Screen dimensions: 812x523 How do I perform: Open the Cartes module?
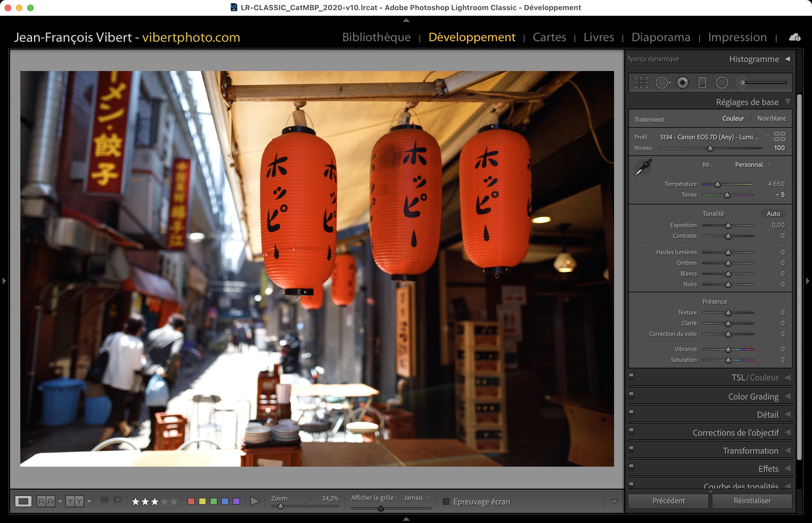click(x=549, y=37)
